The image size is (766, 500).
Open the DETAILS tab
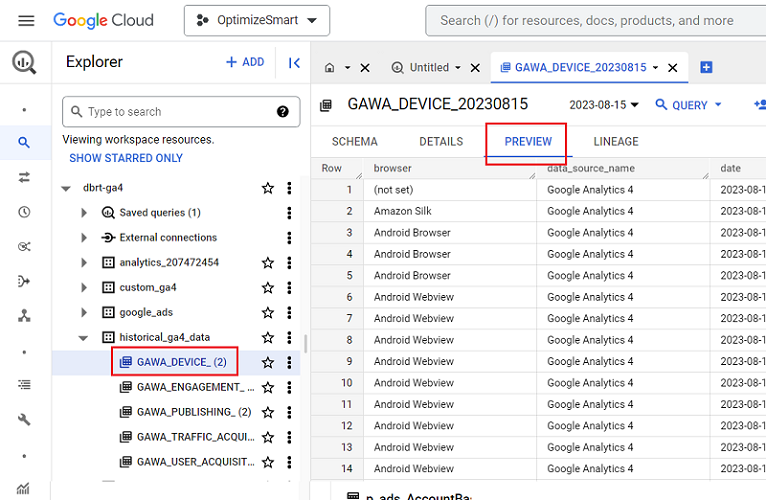441,142
